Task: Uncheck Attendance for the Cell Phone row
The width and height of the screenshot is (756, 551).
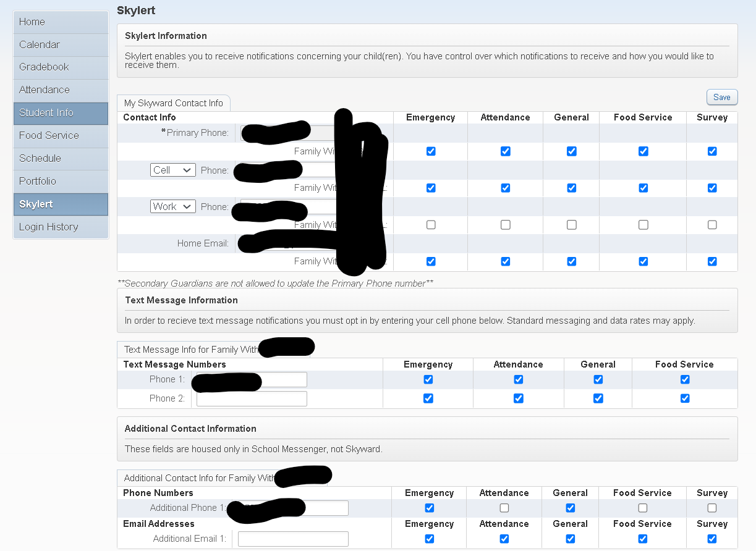Action: point(506,188)
